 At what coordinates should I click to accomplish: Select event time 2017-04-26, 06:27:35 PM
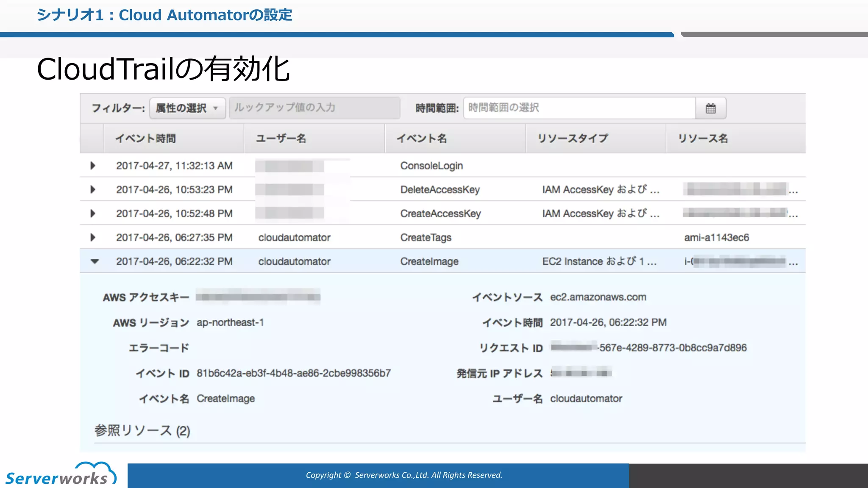pos(174,237)
